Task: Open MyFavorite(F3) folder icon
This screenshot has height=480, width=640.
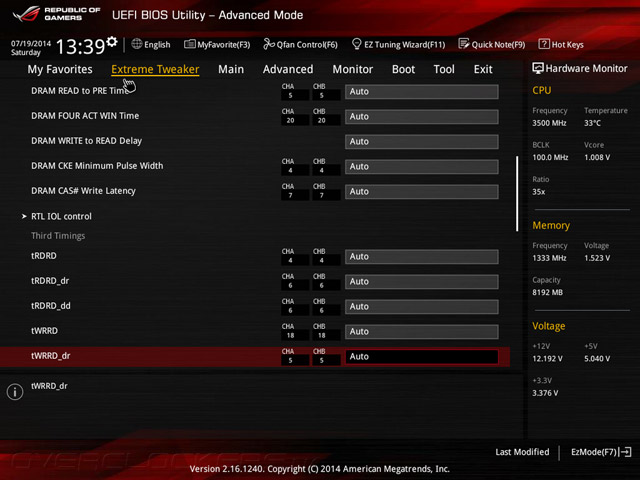Action: point(189,44)
